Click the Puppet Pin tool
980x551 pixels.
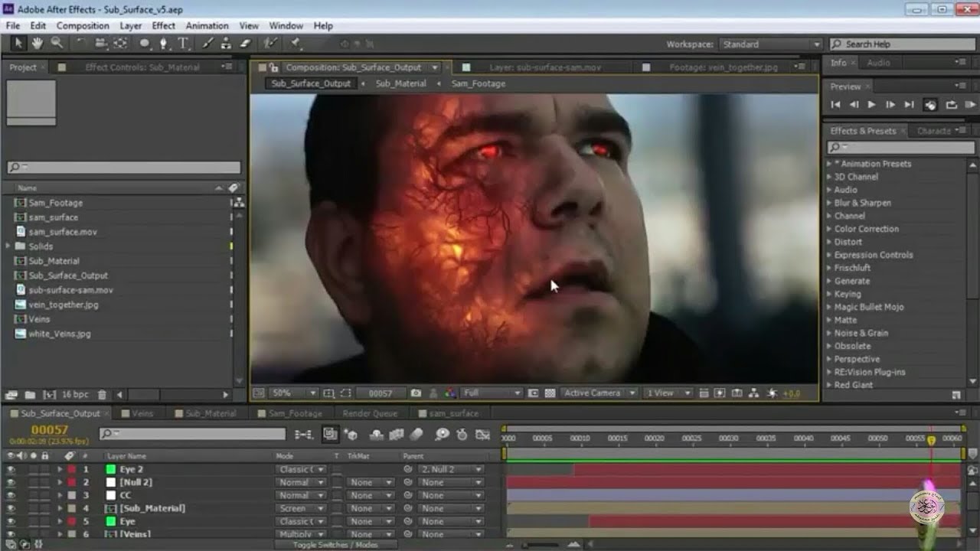(296, 44)
